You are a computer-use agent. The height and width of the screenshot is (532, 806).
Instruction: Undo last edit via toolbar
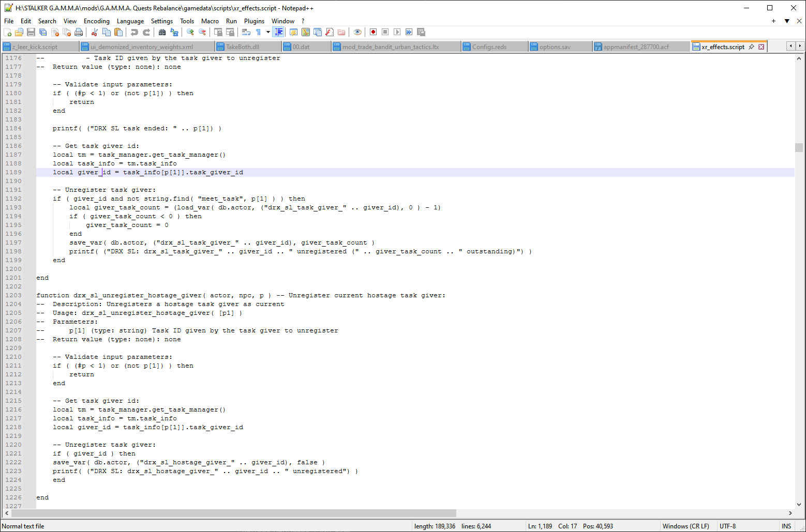[135, 32]
